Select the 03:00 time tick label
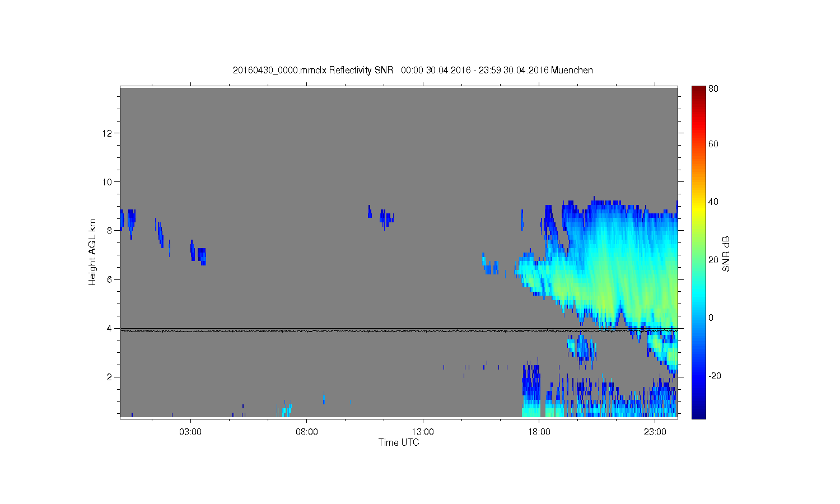Screen dimensions: 840x504 190,432
